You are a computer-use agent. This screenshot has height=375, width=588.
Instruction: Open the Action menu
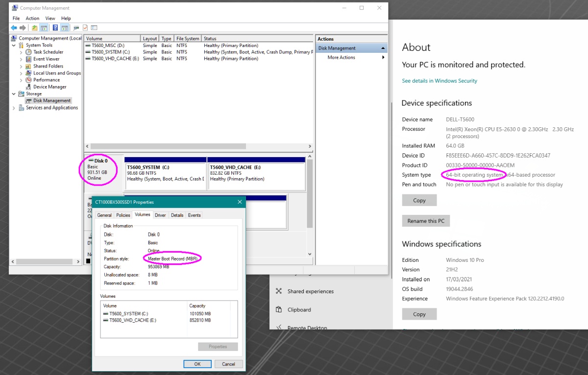pos(33,18)
